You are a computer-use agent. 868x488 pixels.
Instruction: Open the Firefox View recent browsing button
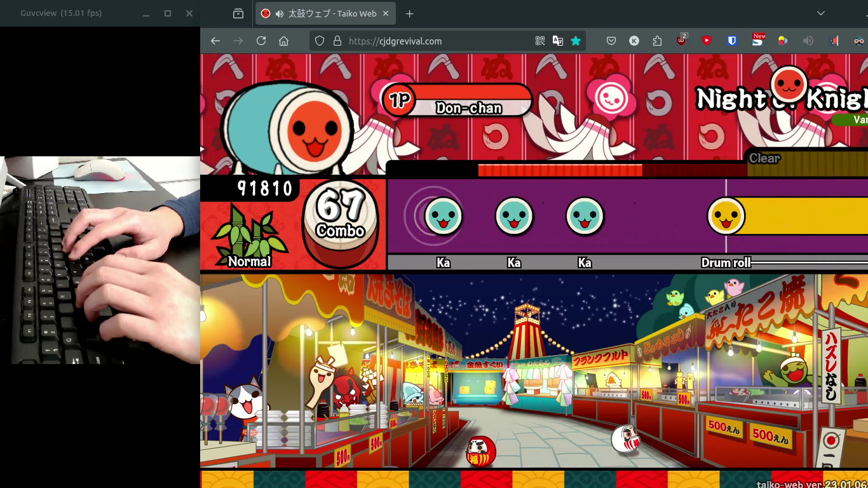point(238,13)
